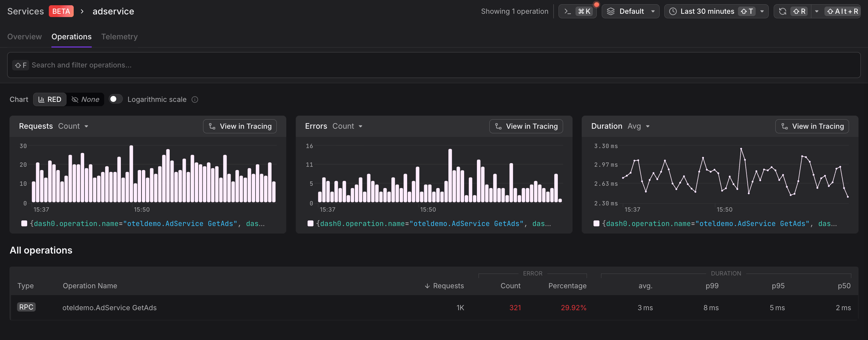Image resolution: width=868 pixels, height=340 pixels.
Task: Click the Logarithmic scale info icon
Action: pyautogui.click(x=195, y=99)
